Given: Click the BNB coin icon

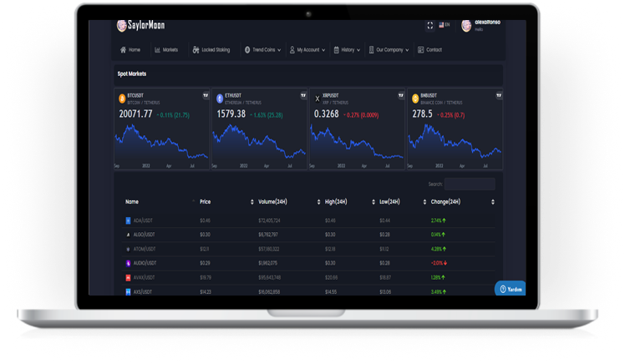Looking at the screenshot, I should tap(414, 98).
